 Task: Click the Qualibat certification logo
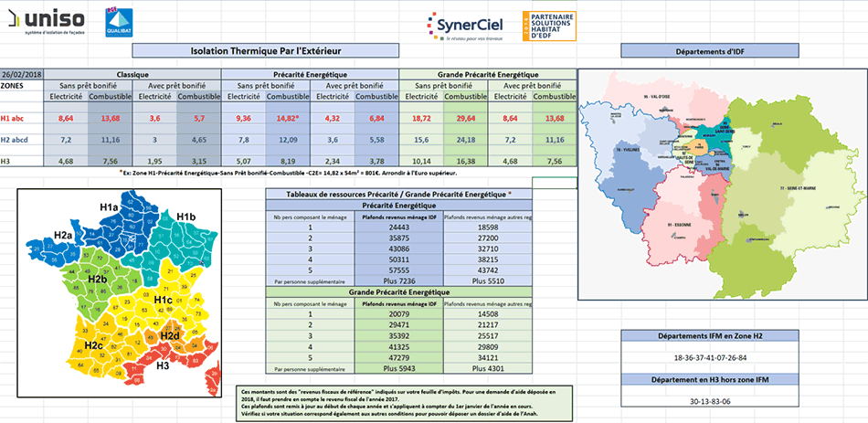(118, 22)
